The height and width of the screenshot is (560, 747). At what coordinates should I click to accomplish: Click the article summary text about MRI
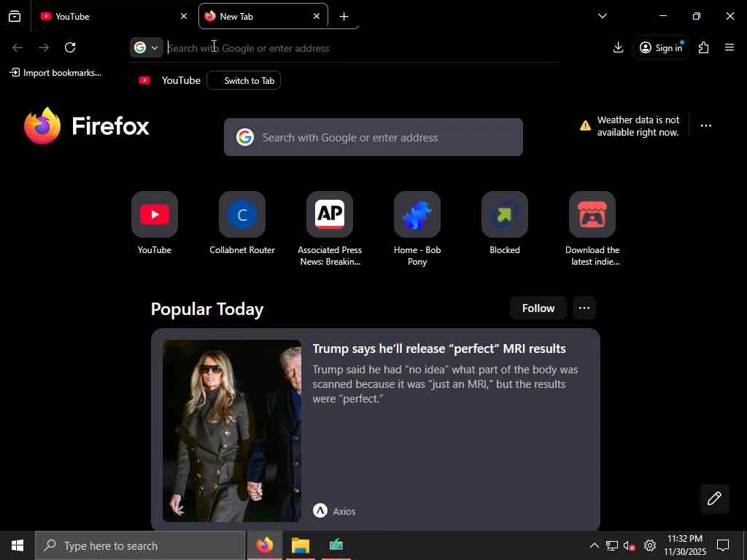pyautogui.click(x=445, y=384)
